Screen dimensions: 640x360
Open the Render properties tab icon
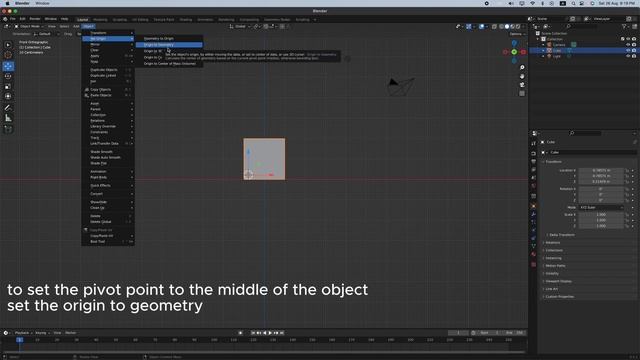(x=533, y=153)
